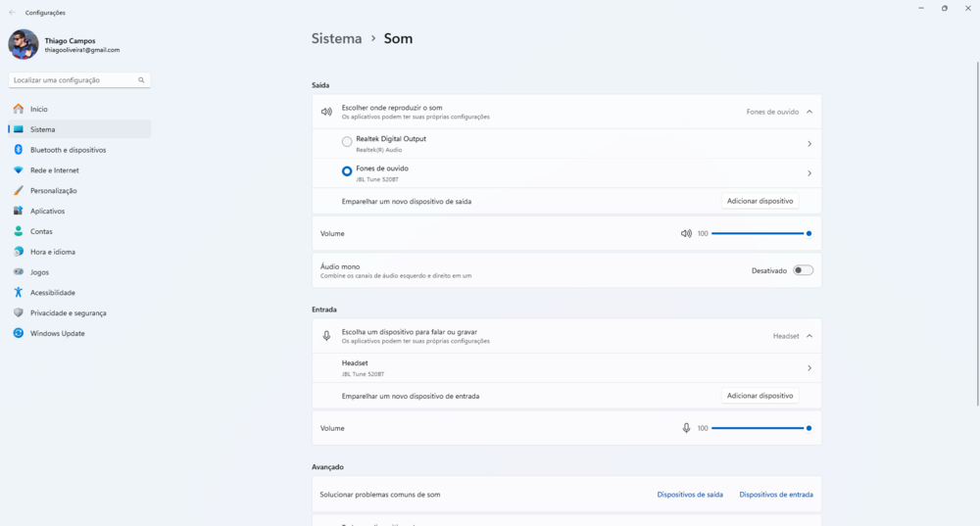The height and width of the screenshot is (526, 980).
Task: Open Rede e Internet menu item
Action: click(54, 170)
